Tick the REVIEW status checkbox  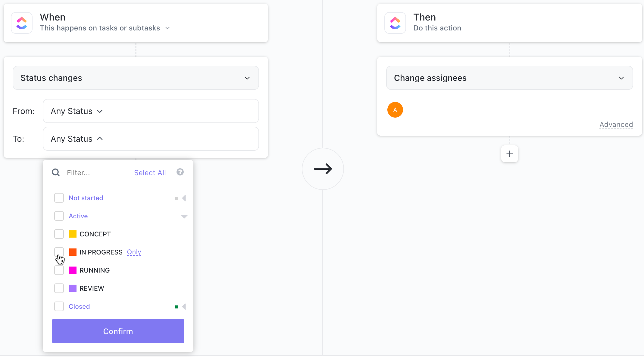pyautogui.click(x=59, y=288)
